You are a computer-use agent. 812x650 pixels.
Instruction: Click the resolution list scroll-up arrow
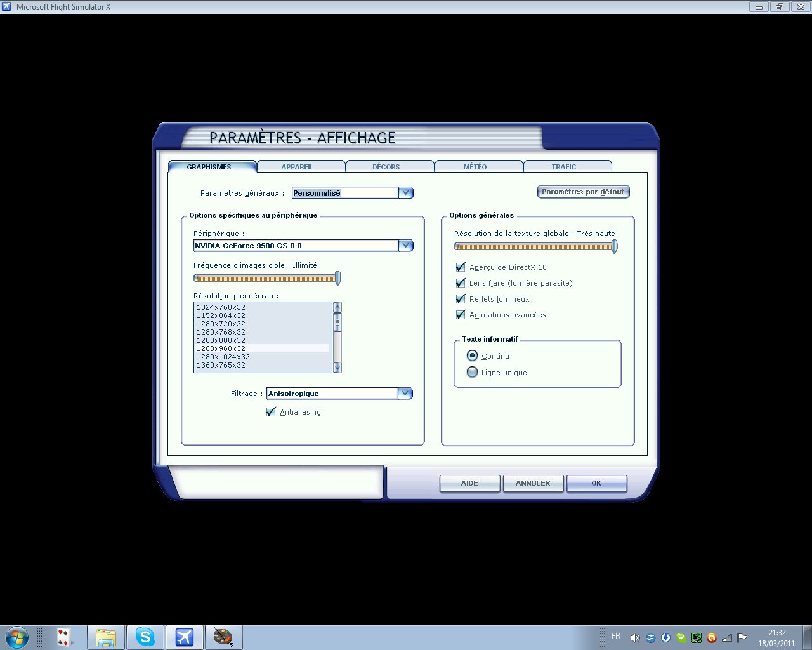[337, 307]
